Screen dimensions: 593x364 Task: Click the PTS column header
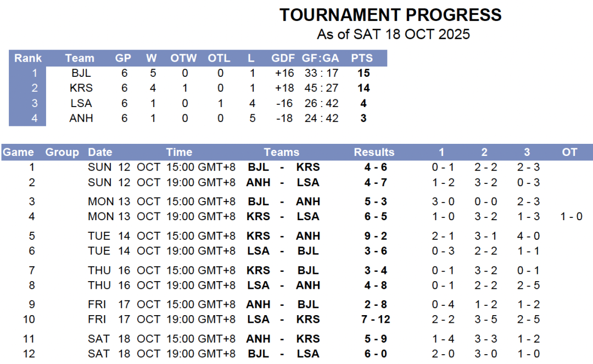click(362, 58)
